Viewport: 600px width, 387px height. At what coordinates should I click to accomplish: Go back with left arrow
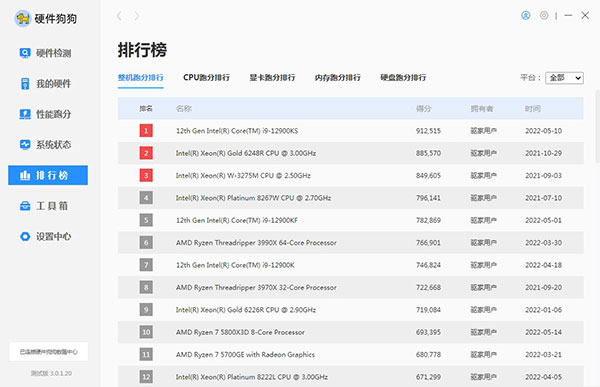(x=119, y=16)
